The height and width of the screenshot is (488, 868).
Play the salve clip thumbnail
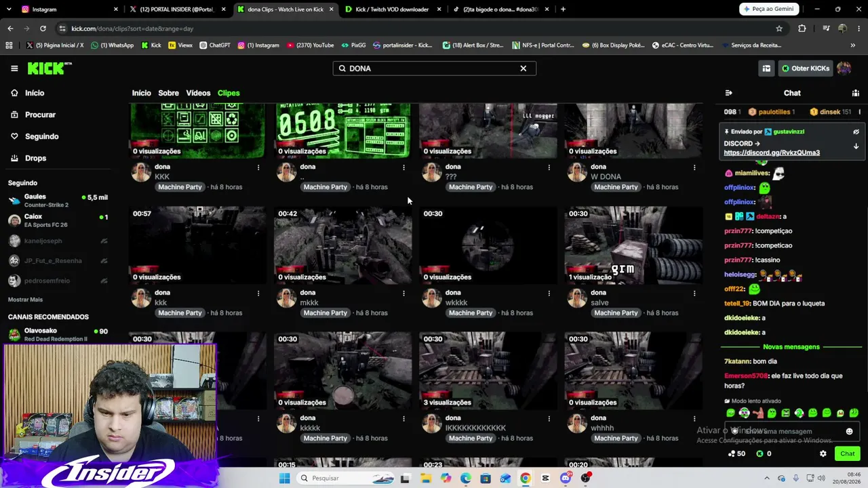point(633,245)
